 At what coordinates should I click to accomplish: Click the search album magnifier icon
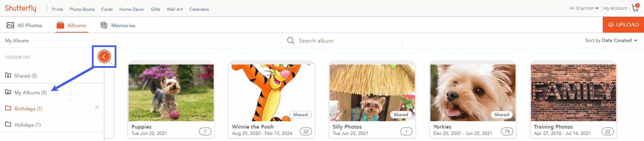click(291, 40)
